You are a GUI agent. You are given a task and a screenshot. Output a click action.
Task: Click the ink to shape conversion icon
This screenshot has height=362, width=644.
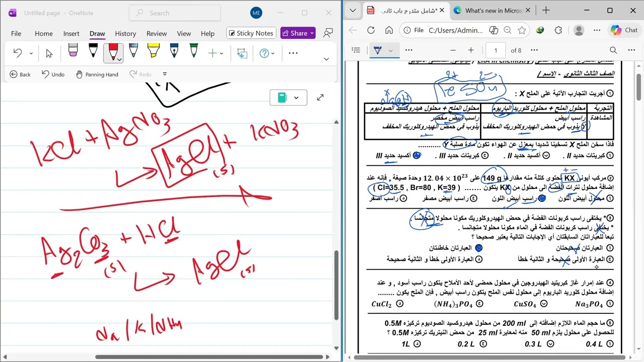point(242,53)
